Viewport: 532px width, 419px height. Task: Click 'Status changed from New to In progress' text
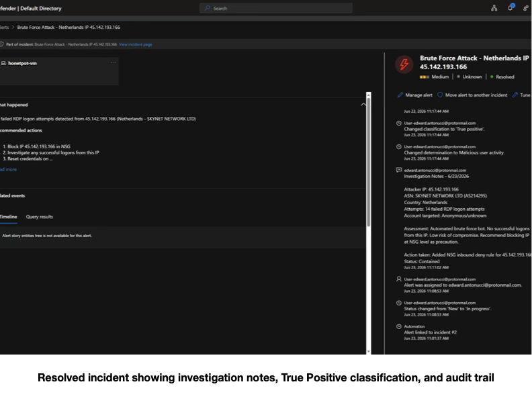click(447, 309)
